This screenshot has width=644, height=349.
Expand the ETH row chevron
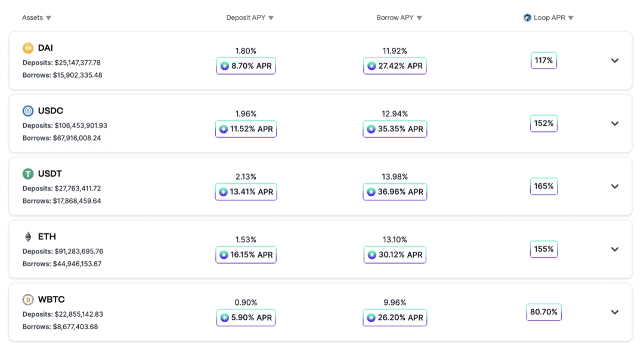coord(614,249)
